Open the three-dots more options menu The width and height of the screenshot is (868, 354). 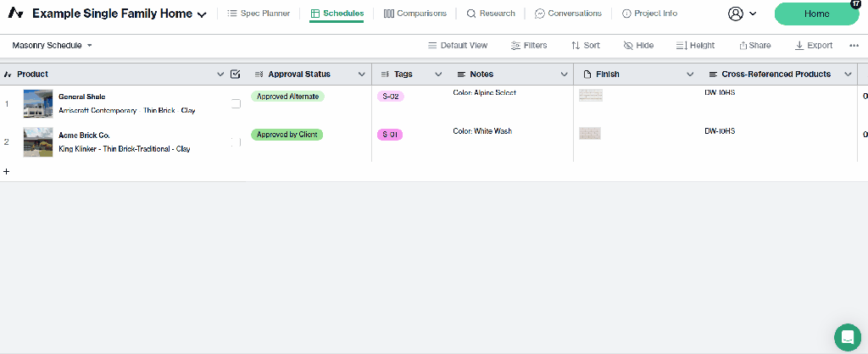[854, 46]
